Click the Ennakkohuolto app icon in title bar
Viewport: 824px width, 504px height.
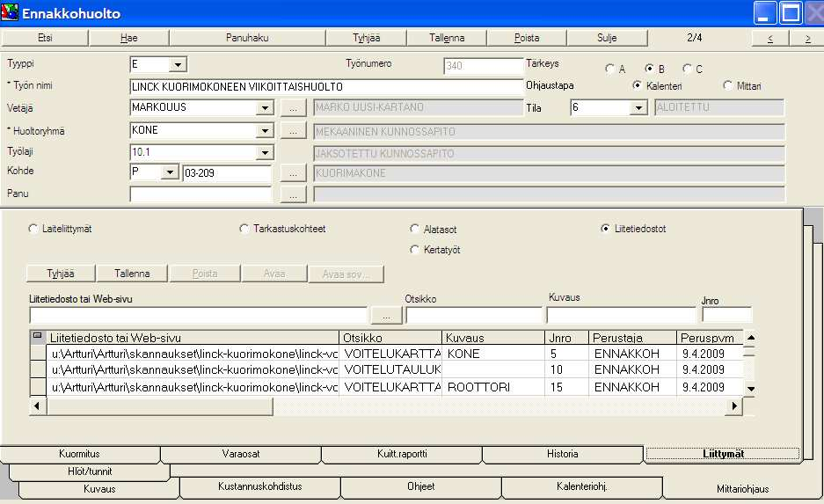(x=10, y=12)
